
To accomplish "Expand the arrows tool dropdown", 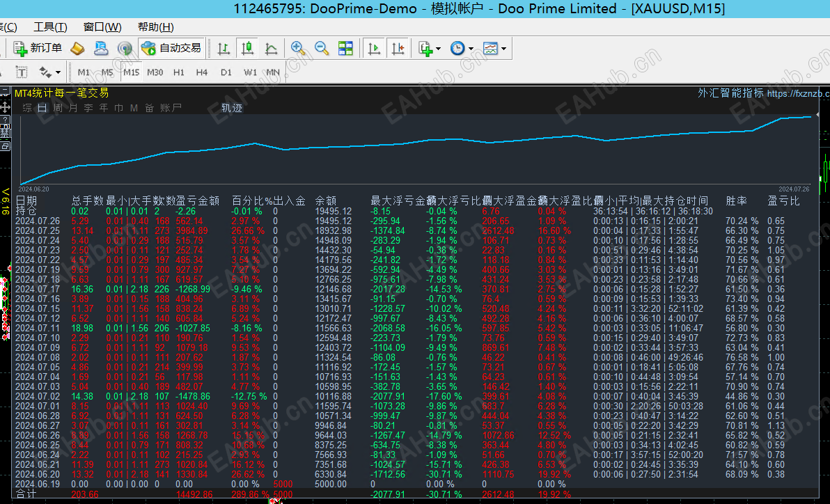I will click(x=58, y=72).
